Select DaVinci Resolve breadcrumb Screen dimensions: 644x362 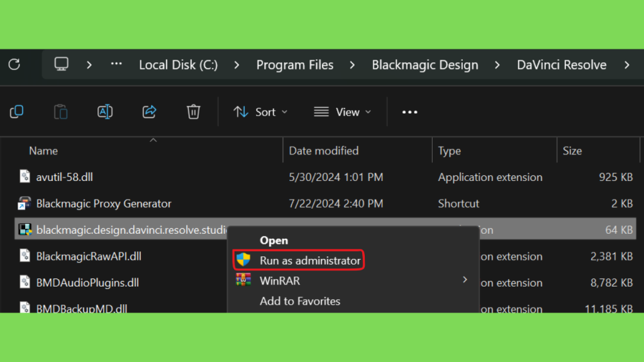coord(562,65)
